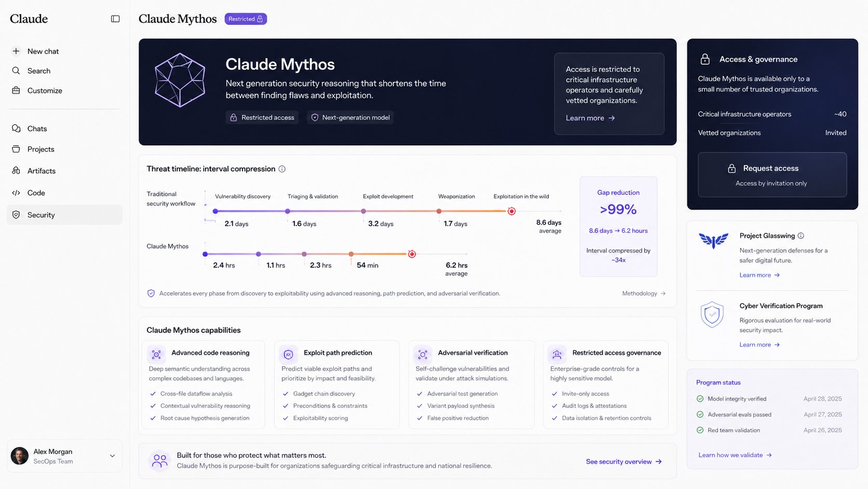Open See security overview link
The width and height of the screenshot is (868, 489).
pyautogui.click(x=624, y=461)
